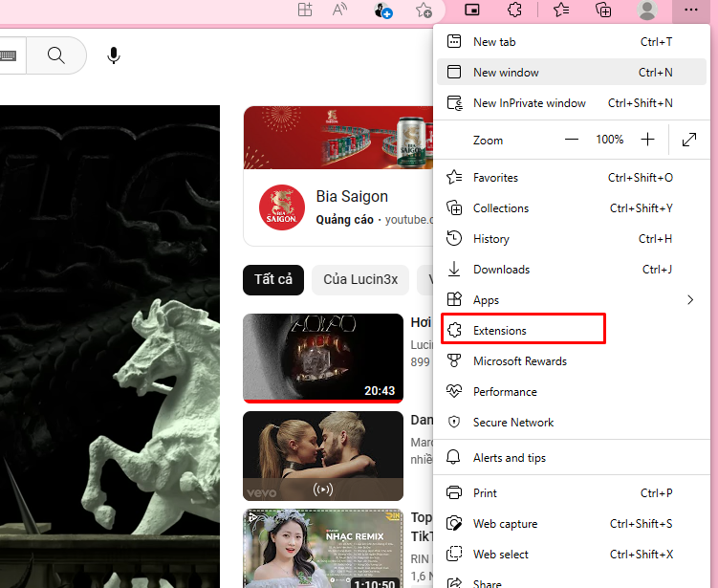
Task: Open Secure Network
Action: (572, 423)
